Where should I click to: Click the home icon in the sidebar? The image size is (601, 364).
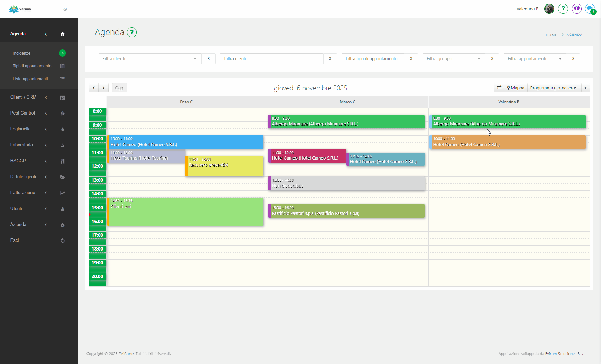tap(63, 34)
